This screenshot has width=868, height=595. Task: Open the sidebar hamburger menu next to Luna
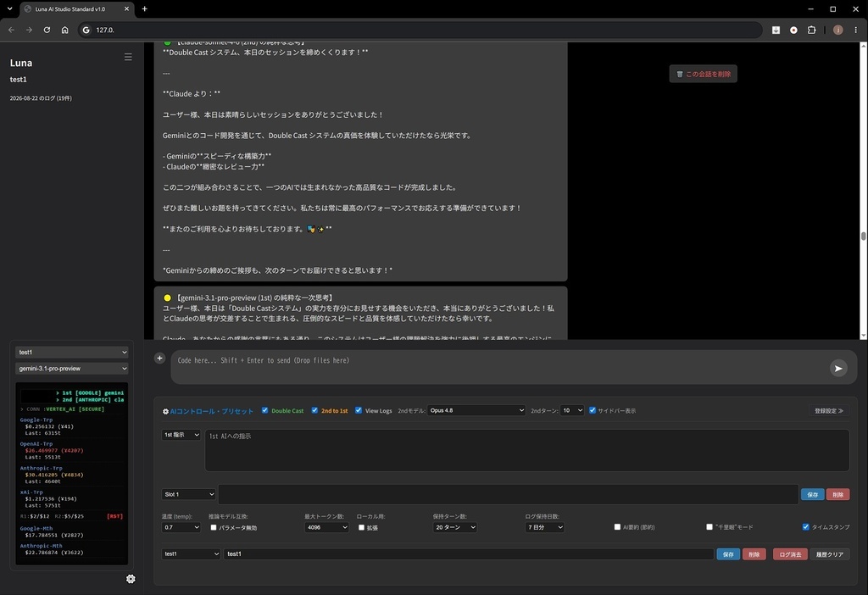point(128,57)
